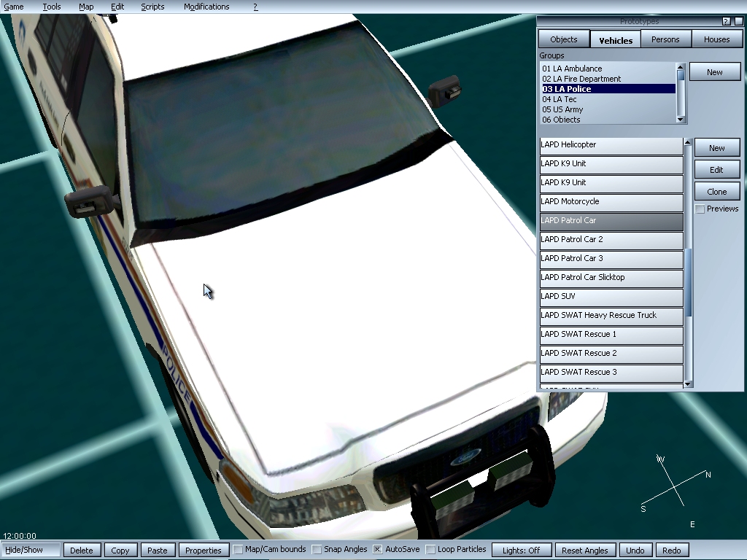Viewport: 747px width, 560px height.
Task: Select the 06 Objects group
Action: pyautogui.click(x=608, y=120)
